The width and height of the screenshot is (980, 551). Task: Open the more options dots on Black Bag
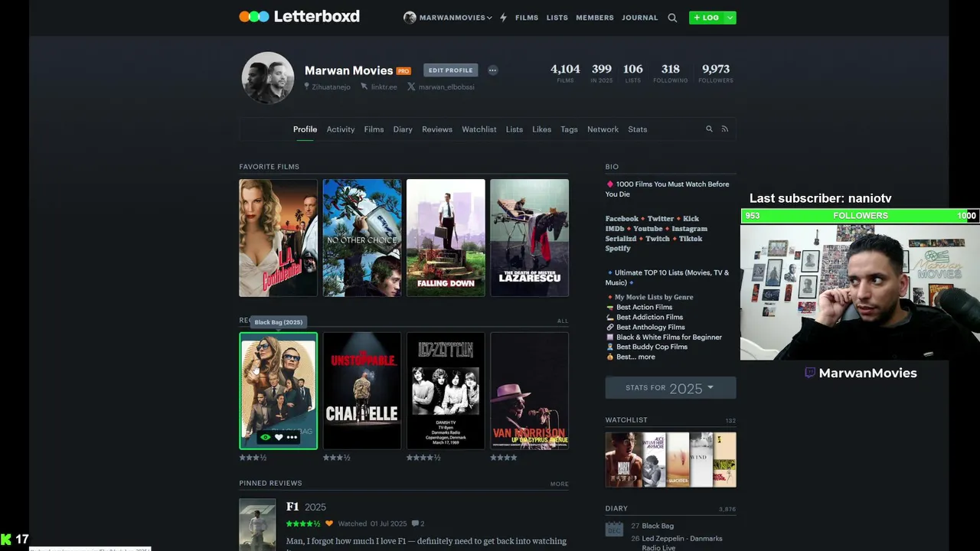pyautogui.click(x=292, y=437)
